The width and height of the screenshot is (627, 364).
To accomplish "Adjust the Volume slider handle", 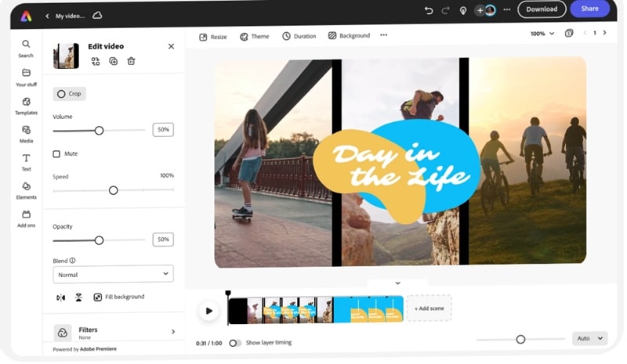I will point(100,130).
